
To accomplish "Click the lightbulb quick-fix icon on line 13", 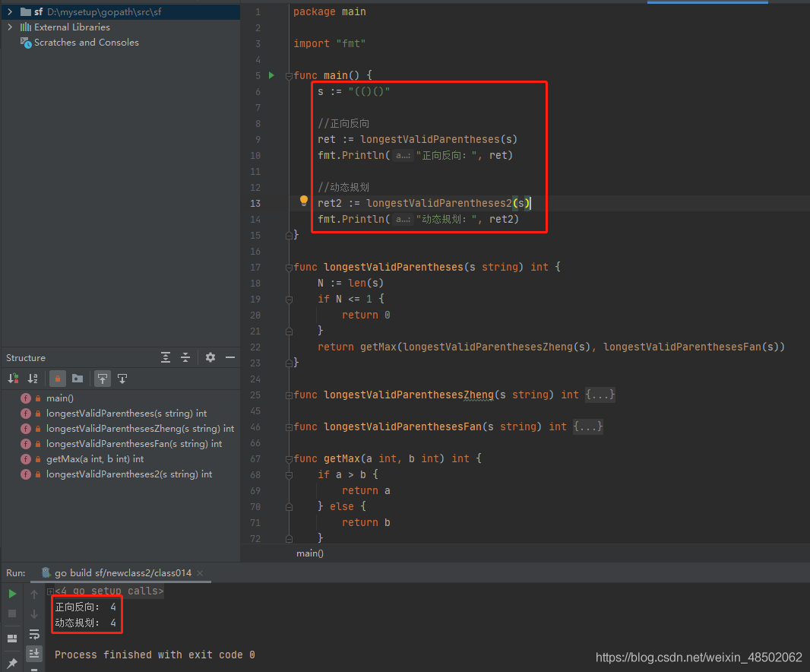I will pos(304,201).
